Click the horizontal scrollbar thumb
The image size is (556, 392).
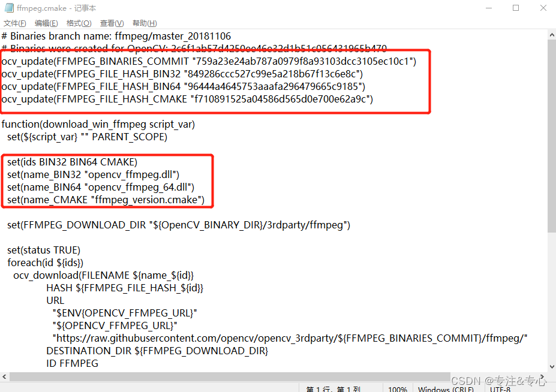(230, 377)
